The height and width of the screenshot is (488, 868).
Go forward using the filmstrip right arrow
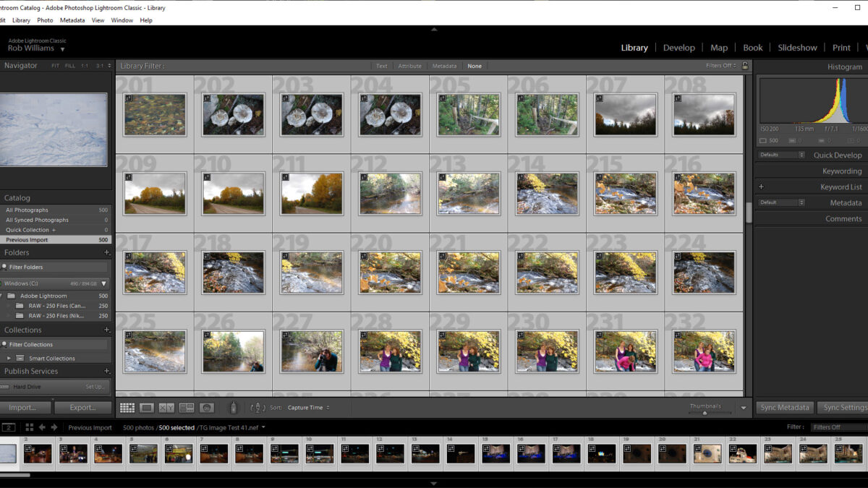click(x=54, y=427)
